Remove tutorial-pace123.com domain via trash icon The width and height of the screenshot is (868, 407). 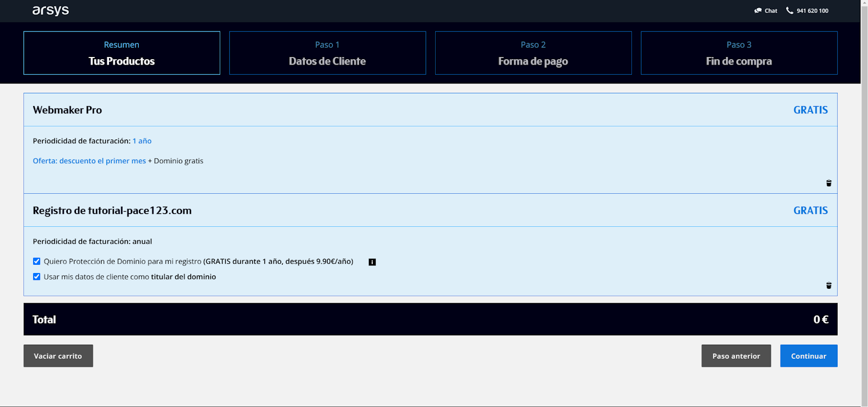pyautogui.click(x=828, y=285)
